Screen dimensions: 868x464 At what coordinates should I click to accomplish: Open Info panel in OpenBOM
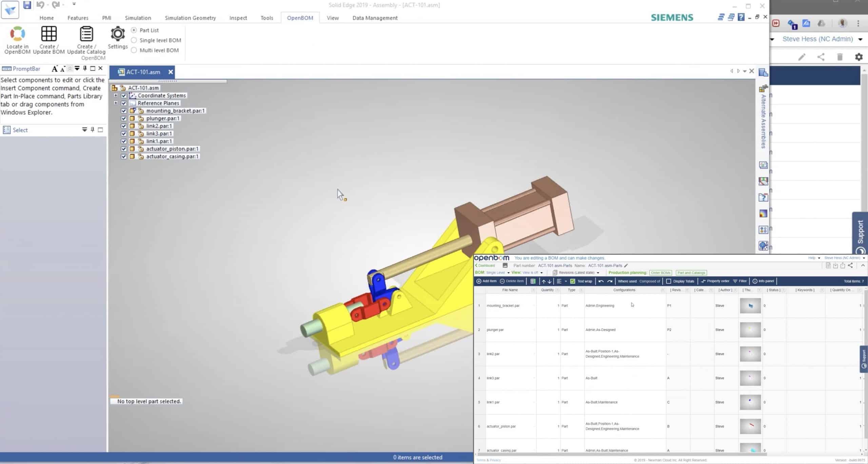click(x=763, y=281)
